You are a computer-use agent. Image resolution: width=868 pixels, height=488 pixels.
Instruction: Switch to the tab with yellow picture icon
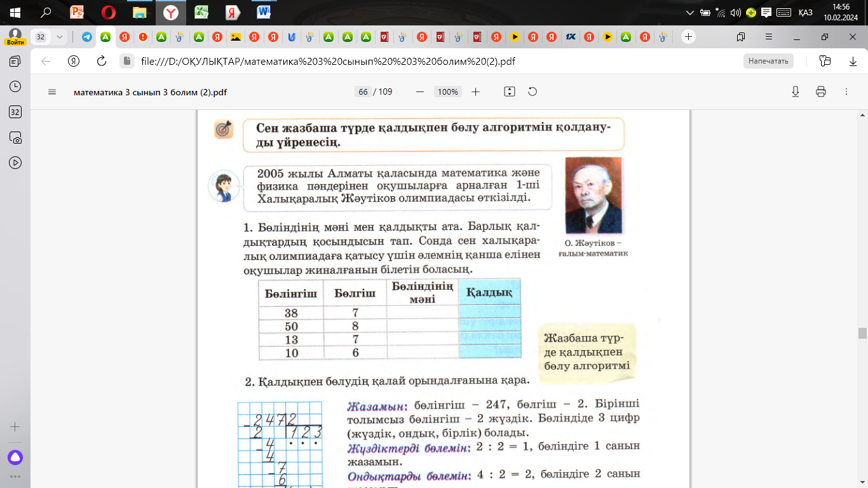pyautogui.click(x=236, y=37)
